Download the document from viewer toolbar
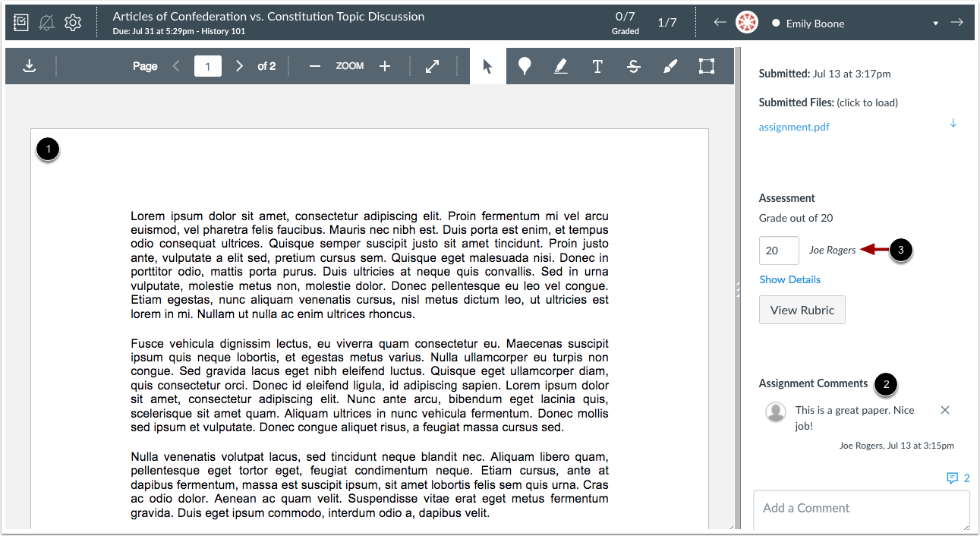The image size is (980, 536). (29, 66)
